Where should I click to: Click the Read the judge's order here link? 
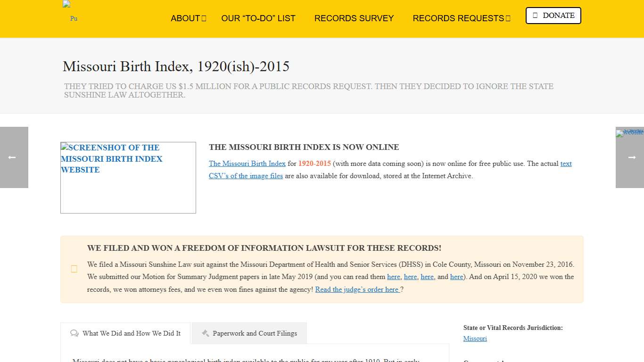[357, 289]
